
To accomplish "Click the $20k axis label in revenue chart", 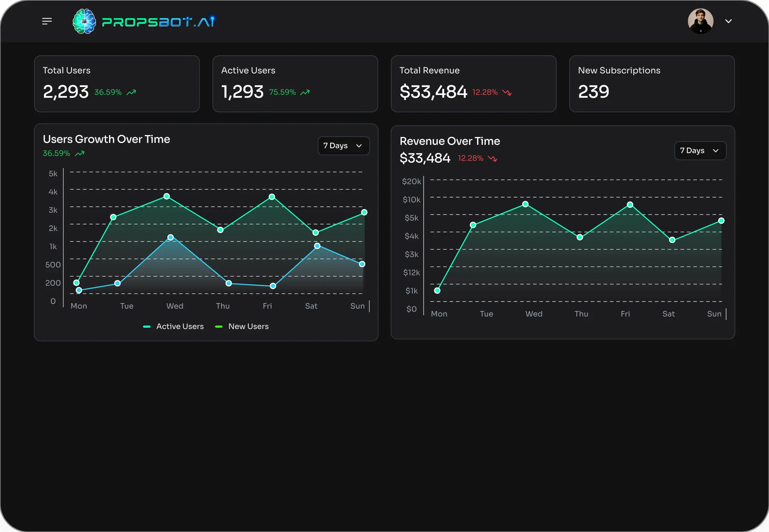I will pyautogui.click(x=412, y=181).
